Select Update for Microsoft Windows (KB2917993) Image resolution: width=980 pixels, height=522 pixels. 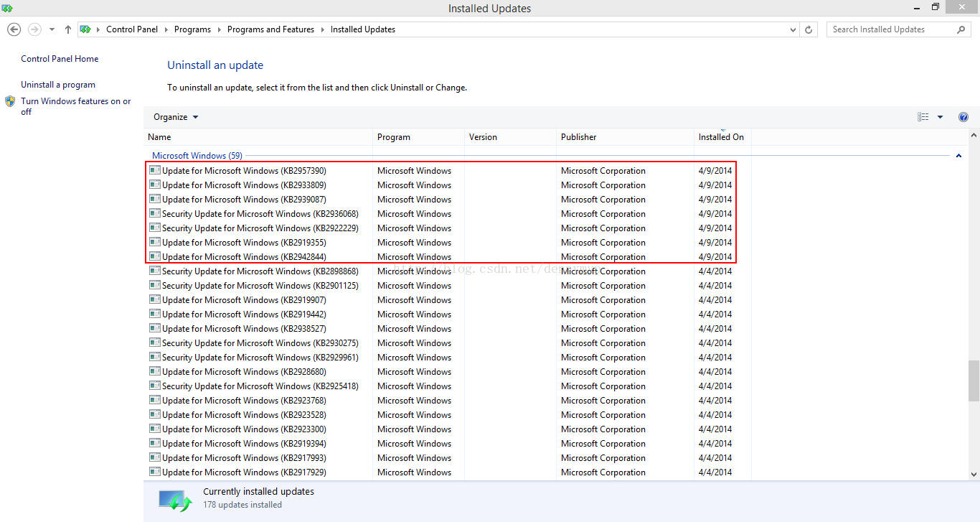click(244, 458)
